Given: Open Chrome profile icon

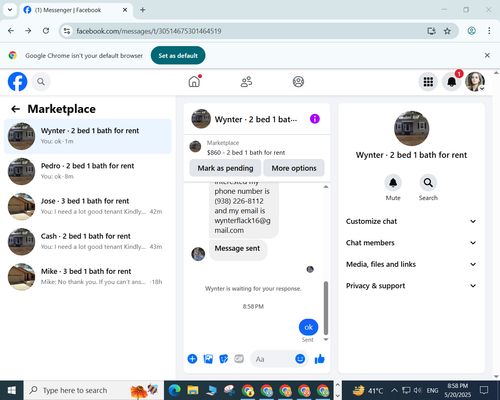Looking at the screenshot, I should point(471,31).
